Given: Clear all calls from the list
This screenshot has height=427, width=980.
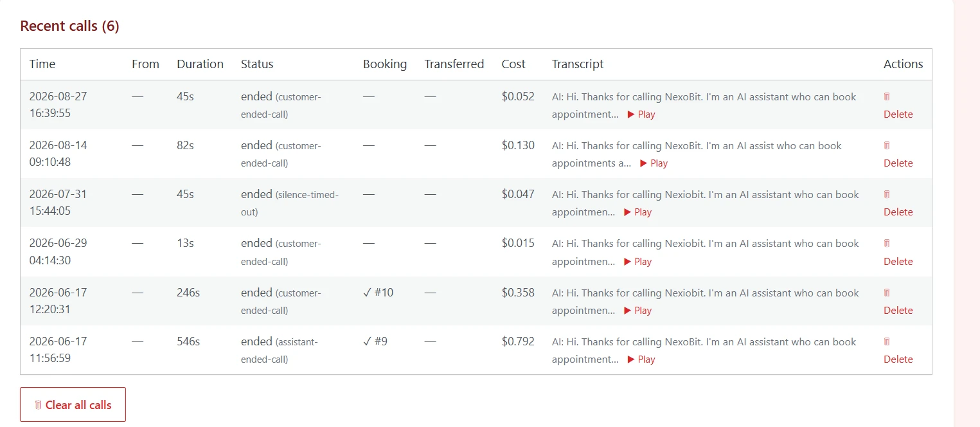Looking at the screenshot, I should click(x=73, y=404).
